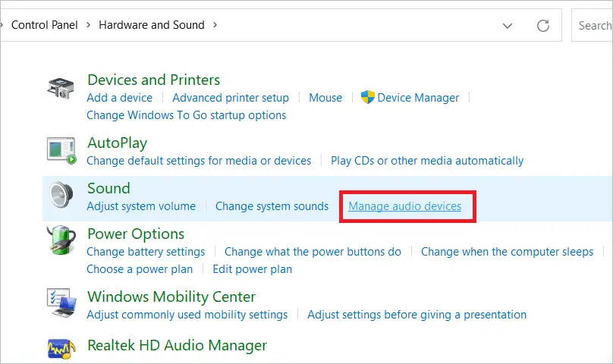Change default settings for media or devices
Screen dimensions: 613x364
point(199,161)
